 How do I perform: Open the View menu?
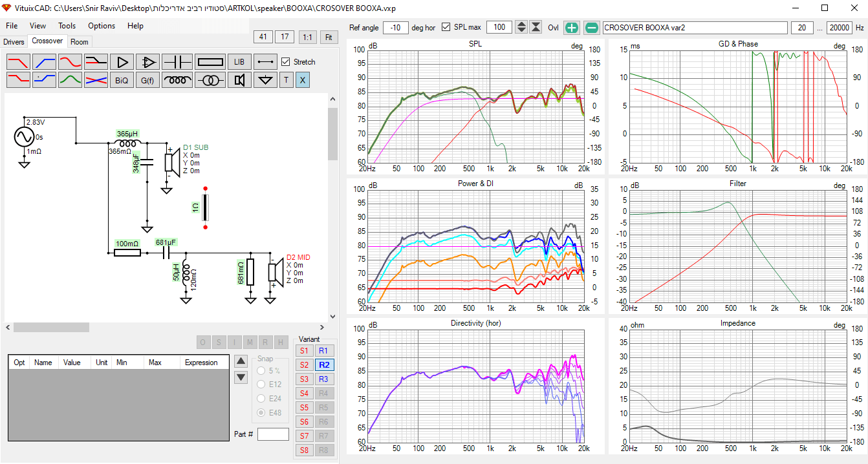pyautogui.click(x=38, y=26)
